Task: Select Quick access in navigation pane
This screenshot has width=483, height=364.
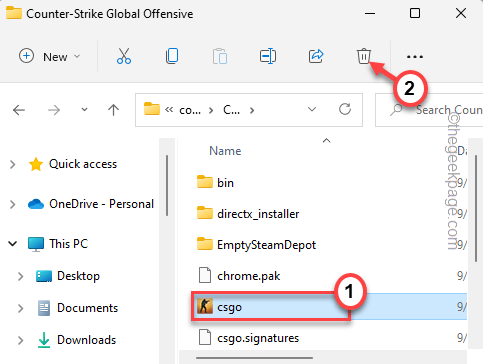Action: (x=83, y=164)
